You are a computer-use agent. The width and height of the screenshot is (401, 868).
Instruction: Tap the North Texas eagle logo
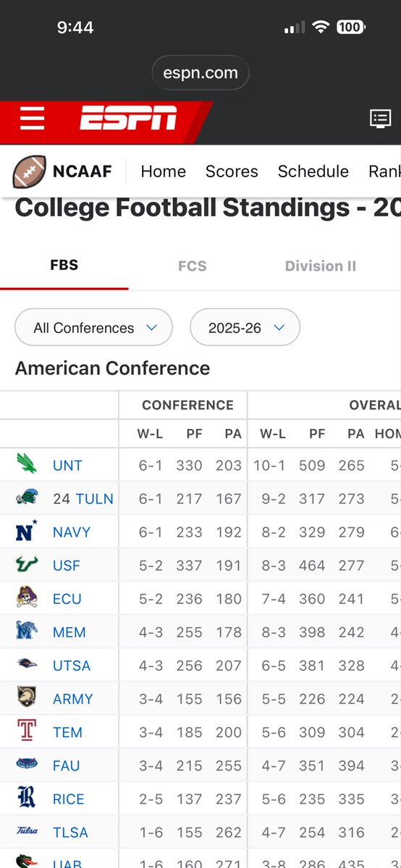tap(27, 463)
